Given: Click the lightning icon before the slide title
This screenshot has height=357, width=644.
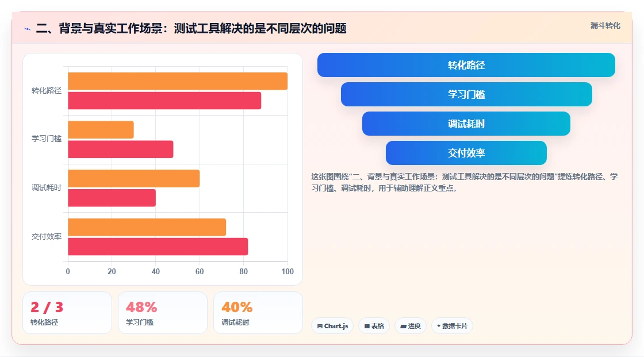Looking at the screenshot, I should click(27, 29).
